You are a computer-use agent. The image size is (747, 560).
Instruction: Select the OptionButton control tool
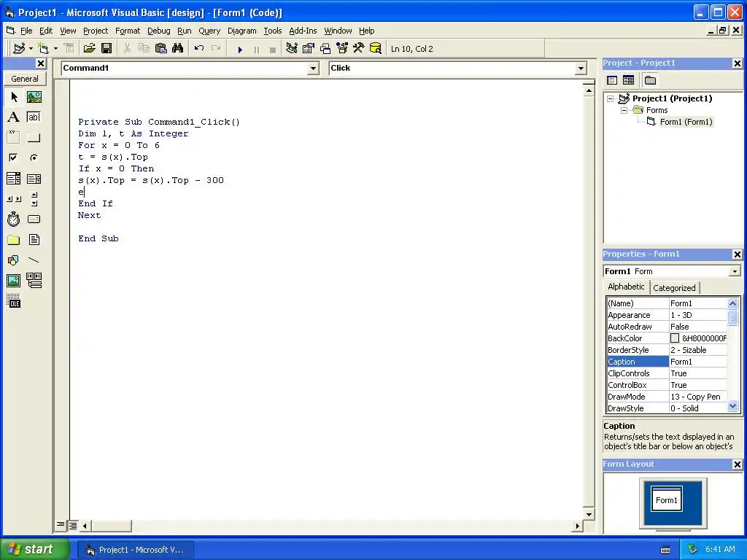pyautogui.click(x=34, y=157)
